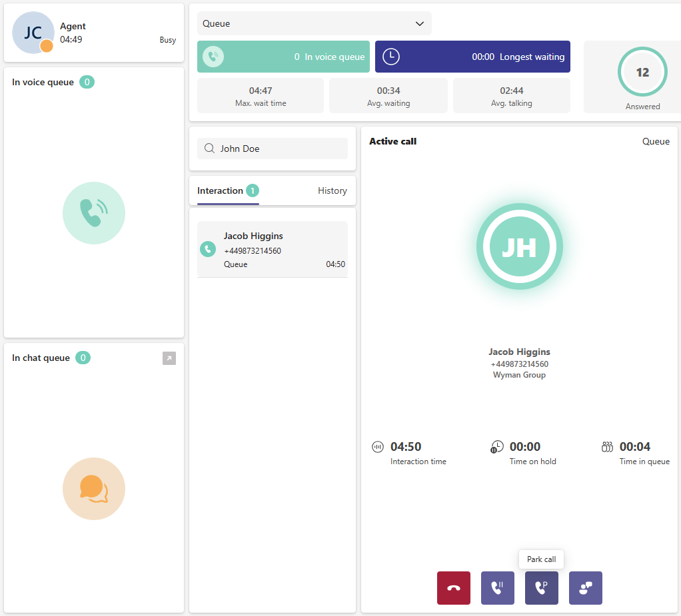Click the In voice queue tile
681x616 pixels.
pyautogui.click(x=283, y=57)
